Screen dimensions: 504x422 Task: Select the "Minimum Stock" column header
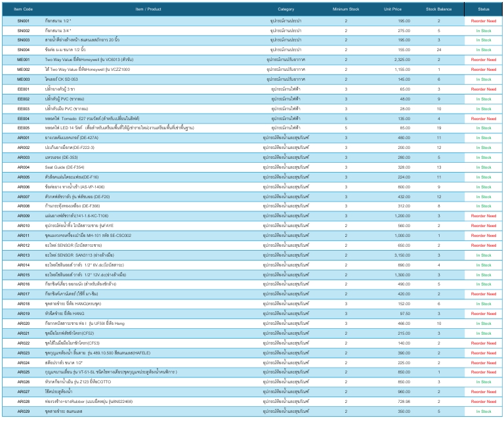click(x=345, y=9)
